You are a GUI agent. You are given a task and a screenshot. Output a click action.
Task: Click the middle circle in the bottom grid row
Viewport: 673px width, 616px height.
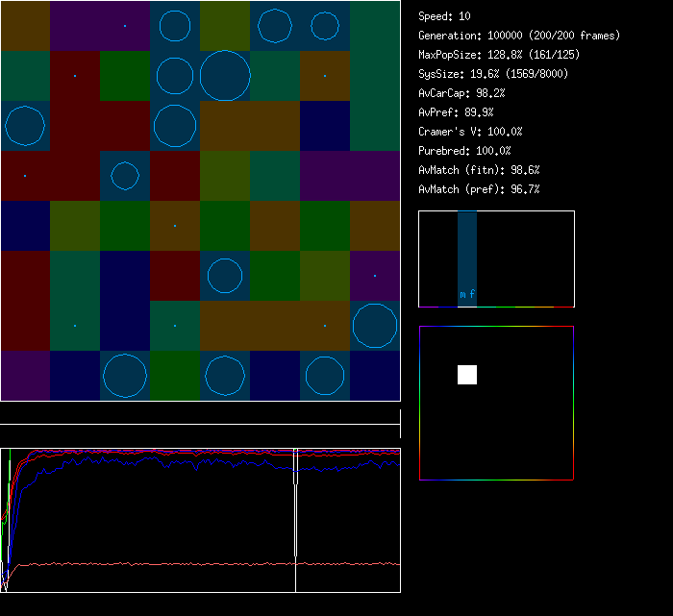pyautogui.click(x=225, y=376)
